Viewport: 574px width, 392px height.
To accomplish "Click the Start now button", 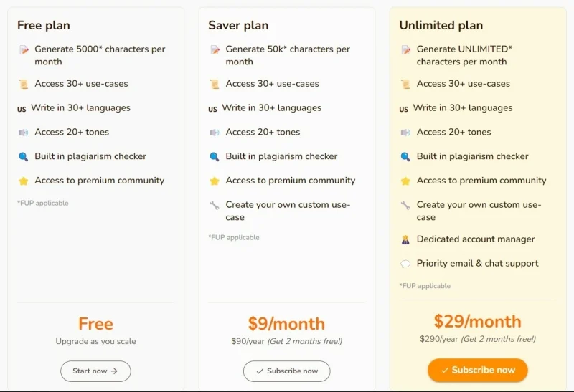I will point(95,371).
